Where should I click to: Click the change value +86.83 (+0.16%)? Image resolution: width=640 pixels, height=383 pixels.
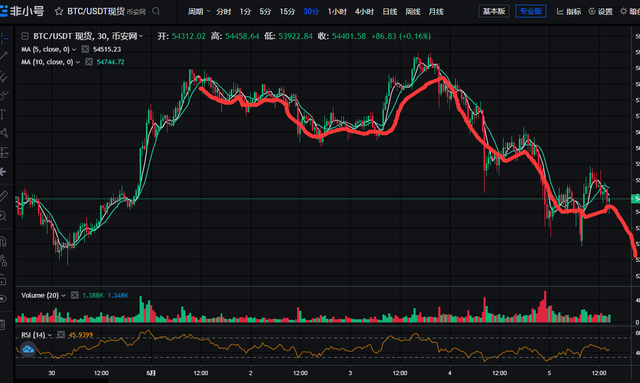coord(401,36)
